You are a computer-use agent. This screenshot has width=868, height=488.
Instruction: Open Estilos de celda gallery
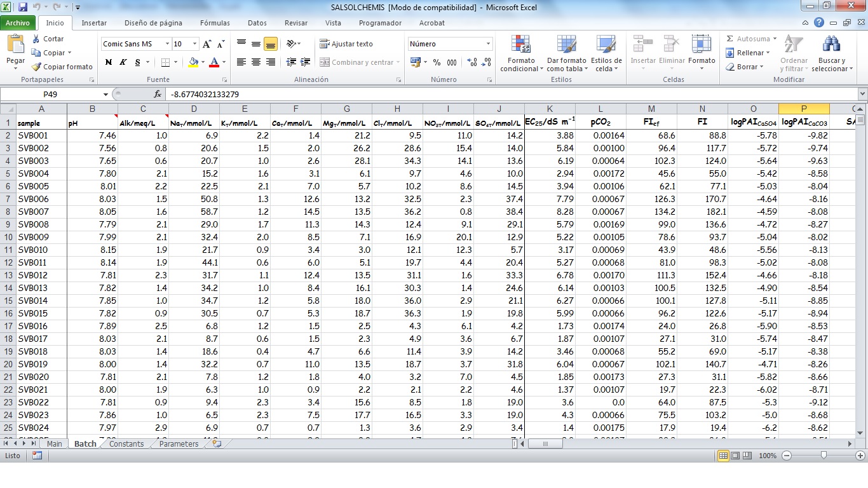click(x=606, y=53)
